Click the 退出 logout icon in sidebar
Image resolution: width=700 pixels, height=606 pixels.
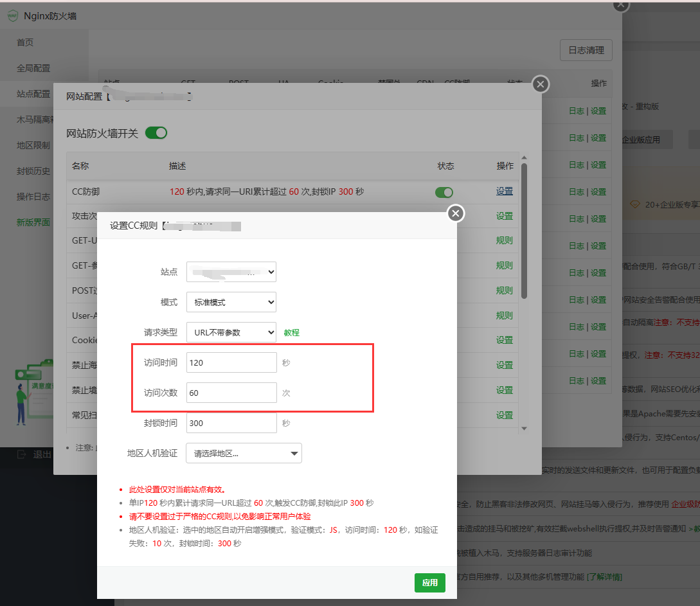click(x=21, y=454)
